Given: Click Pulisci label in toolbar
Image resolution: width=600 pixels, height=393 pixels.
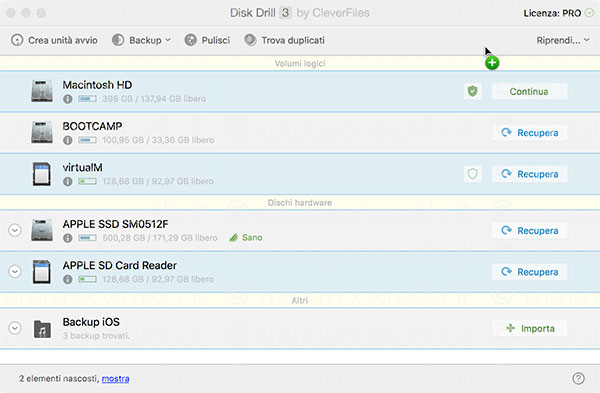Looking at the screenshot, I should click(216, 40).
